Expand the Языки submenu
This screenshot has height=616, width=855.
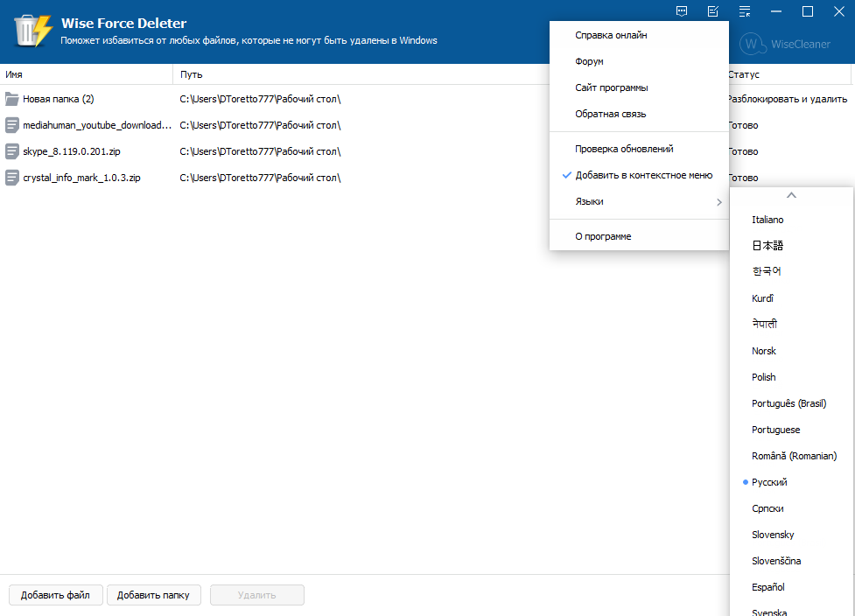click(x=639, y=201)
